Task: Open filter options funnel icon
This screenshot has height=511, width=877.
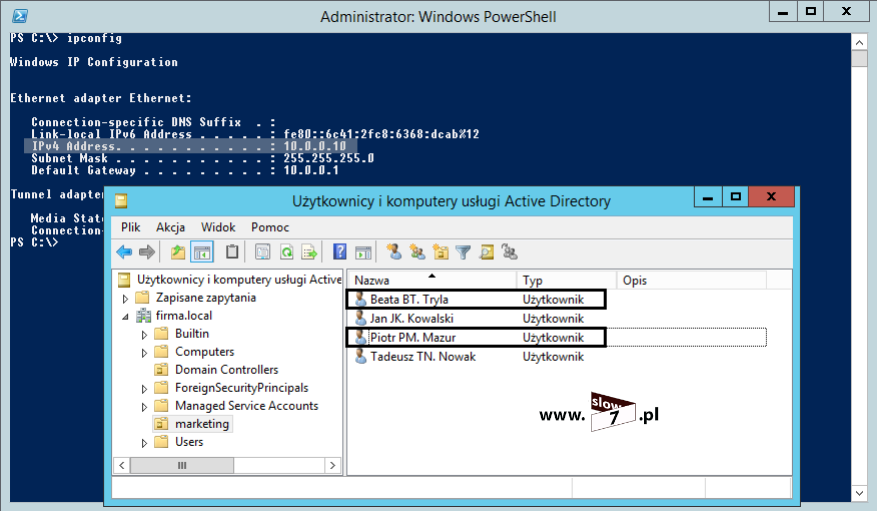Action: pyautogui.click(x=463, y=253)
